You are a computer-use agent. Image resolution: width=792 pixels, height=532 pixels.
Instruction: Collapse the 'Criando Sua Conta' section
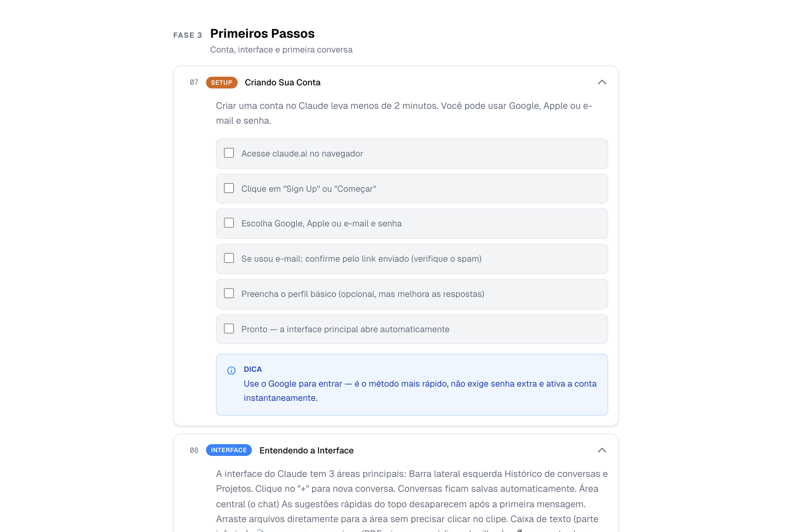click(x=602, y=82)
